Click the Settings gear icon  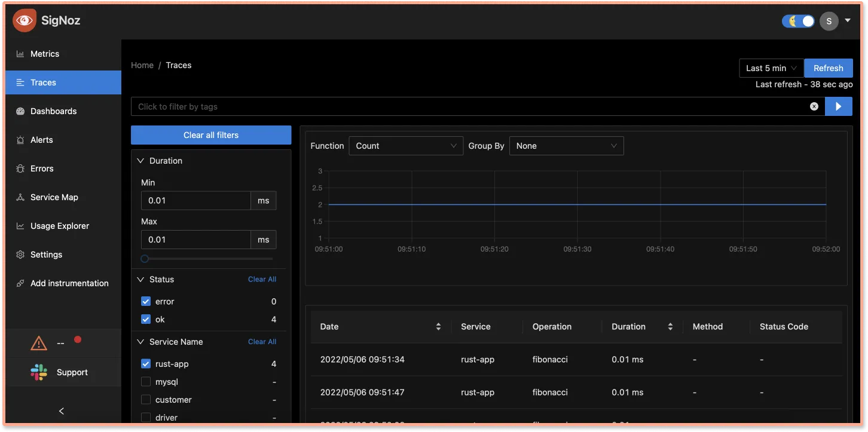(20, 255)
